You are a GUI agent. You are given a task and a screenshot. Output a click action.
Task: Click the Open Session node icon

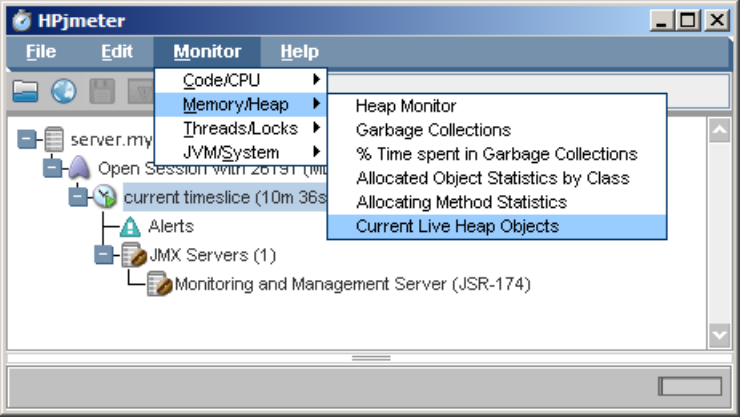tap(79, 167)
